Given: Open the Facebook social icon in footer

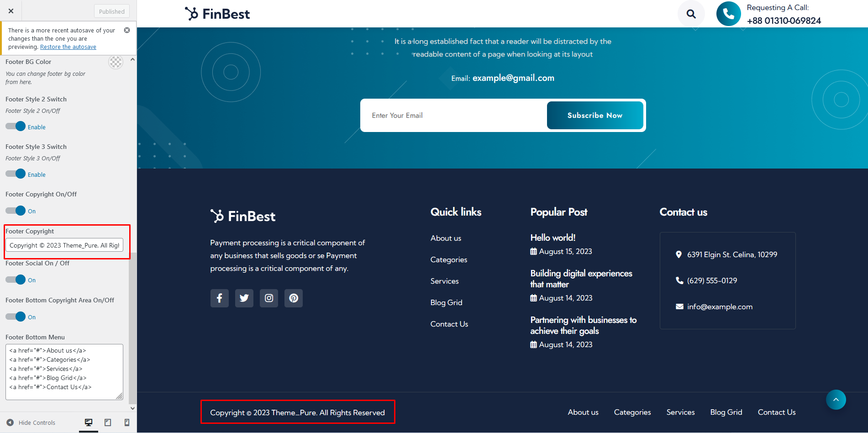Looking at the screenshot, I should 219,298.
